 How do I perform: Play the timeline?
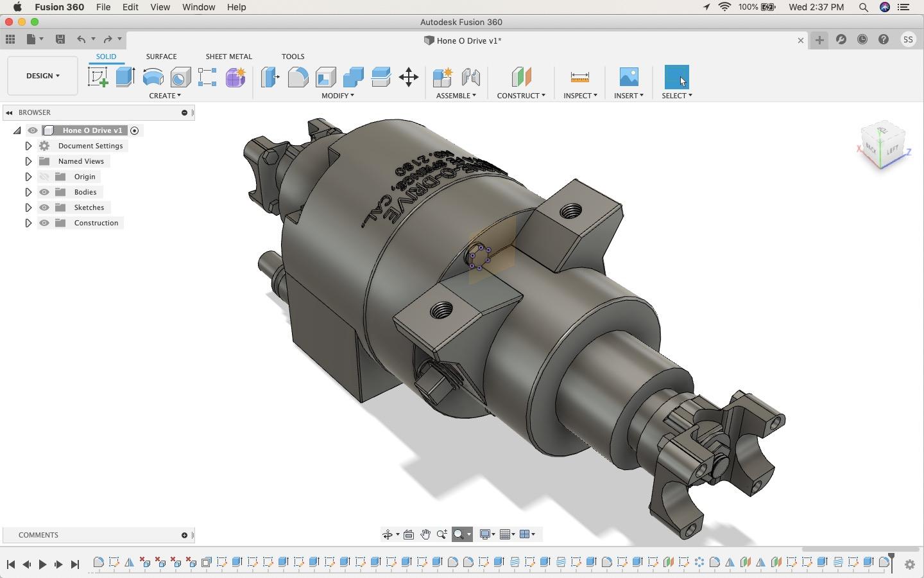42,565
